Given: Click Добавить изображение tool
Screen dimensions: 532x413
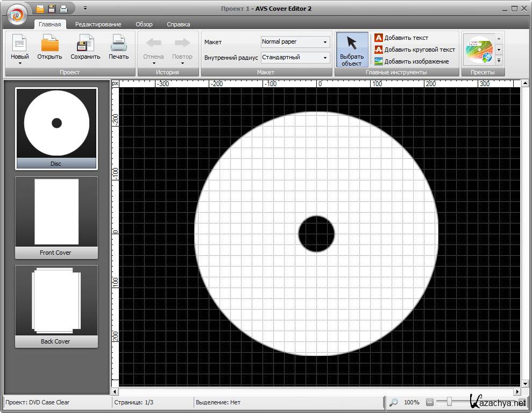Looking at the screenshot, I should click(411, 61).
